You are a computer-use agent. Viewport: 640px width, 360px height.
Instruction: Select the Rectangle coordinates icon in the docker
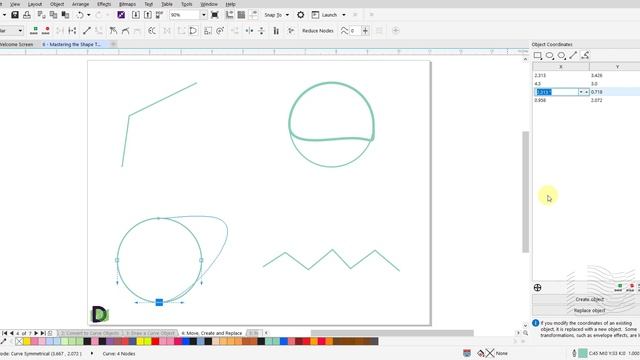click(538, 55)
